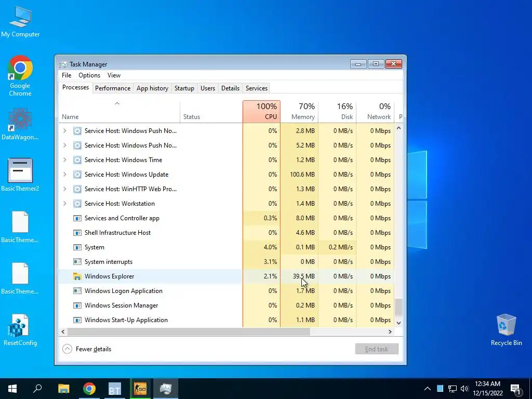Click gear icon of Windows Update service

(77, 175)
